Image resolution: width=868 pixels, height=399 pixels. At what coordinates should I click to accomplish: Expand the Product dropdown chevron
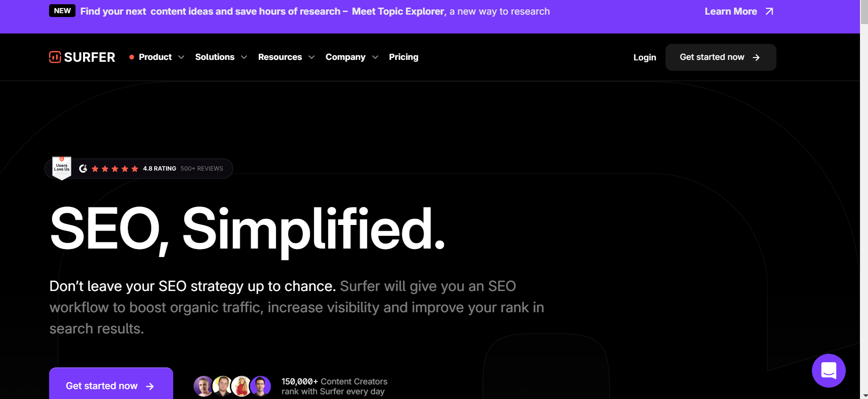coord(181,57)
